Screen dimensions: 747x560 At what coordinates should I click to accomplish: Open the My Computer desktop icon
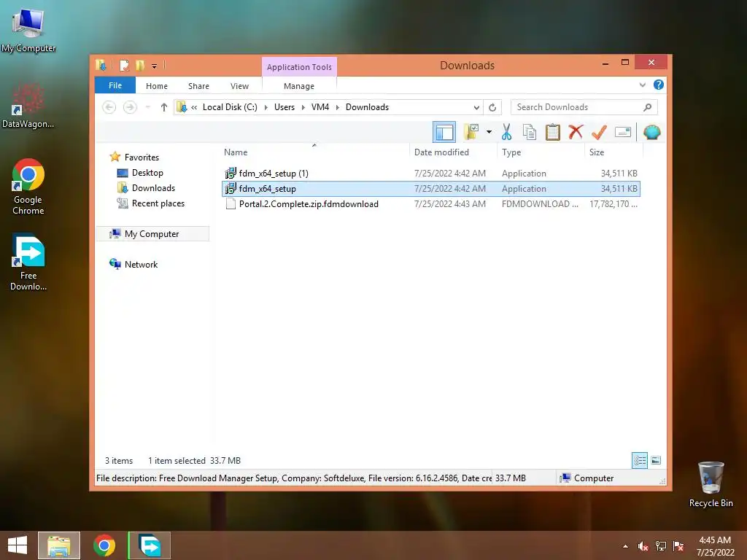point(28,29)
